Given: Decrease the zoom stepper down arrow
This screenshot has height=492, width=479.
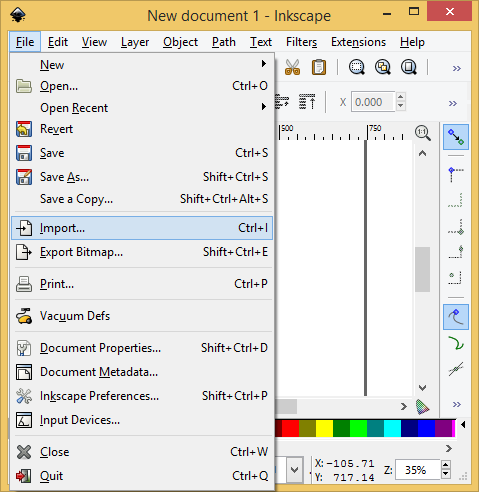Looking at the screenshot, I should tap(446, 474).
